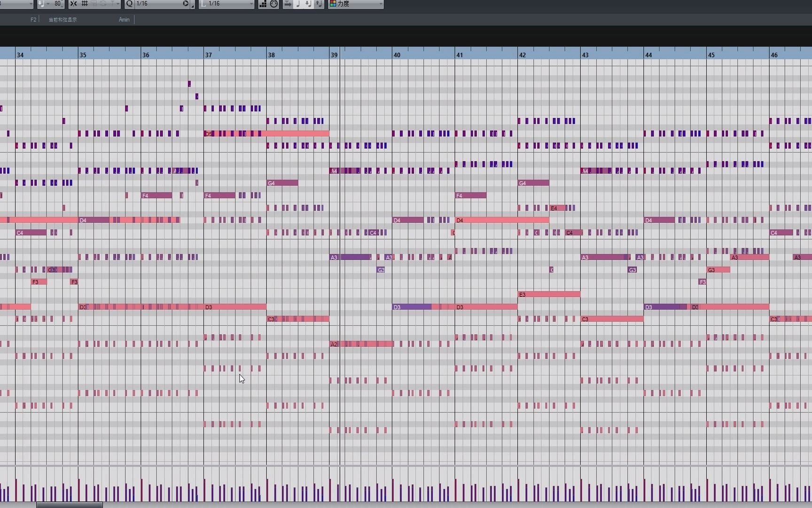Screen dimensions: 812x508
Task: Select the A2 note at bar 39
Action: (x=361, y=344)
